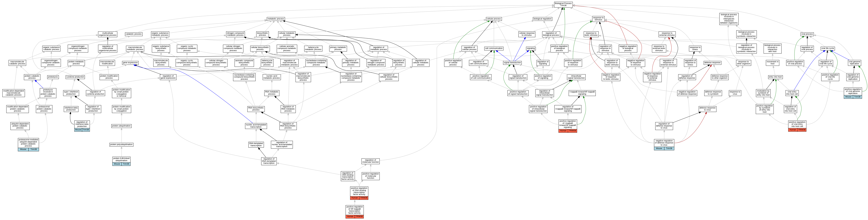
Task: Click the 'biological regulation' node
Action: tap(543, 19)
